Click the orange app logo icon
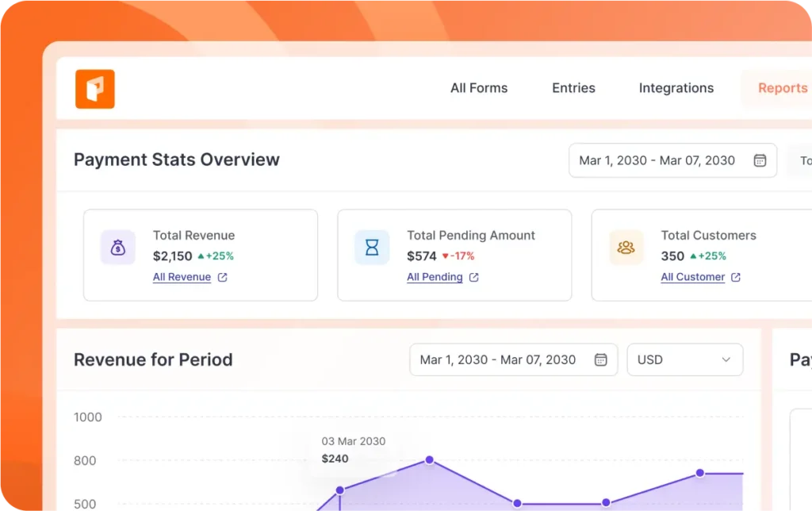812x511 pixels. (95, 89)
